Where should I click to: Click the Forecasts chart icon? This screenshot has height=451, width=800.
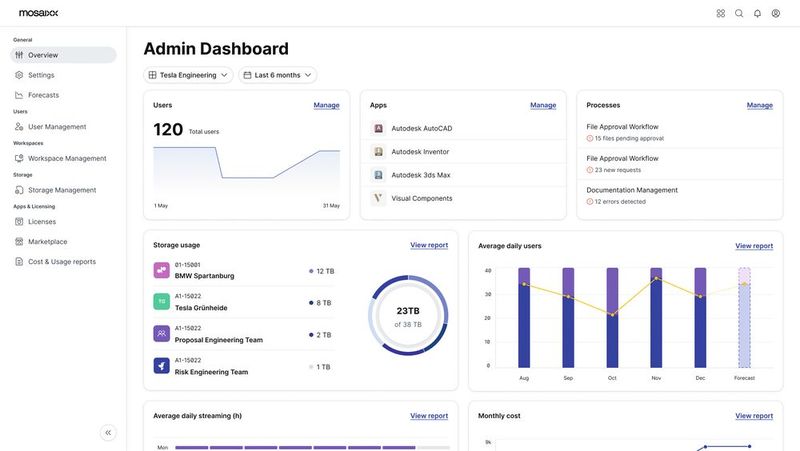pyautogui.click(x=19, y=95)
